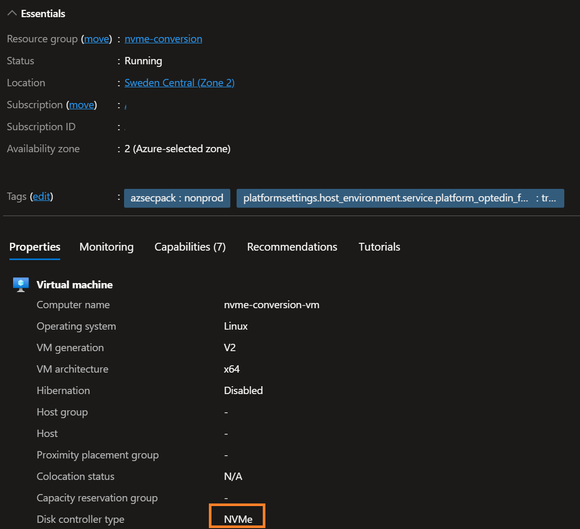Screen dimensions: 580x529
Task: Select the Running status value
Action: coord(143,61)
